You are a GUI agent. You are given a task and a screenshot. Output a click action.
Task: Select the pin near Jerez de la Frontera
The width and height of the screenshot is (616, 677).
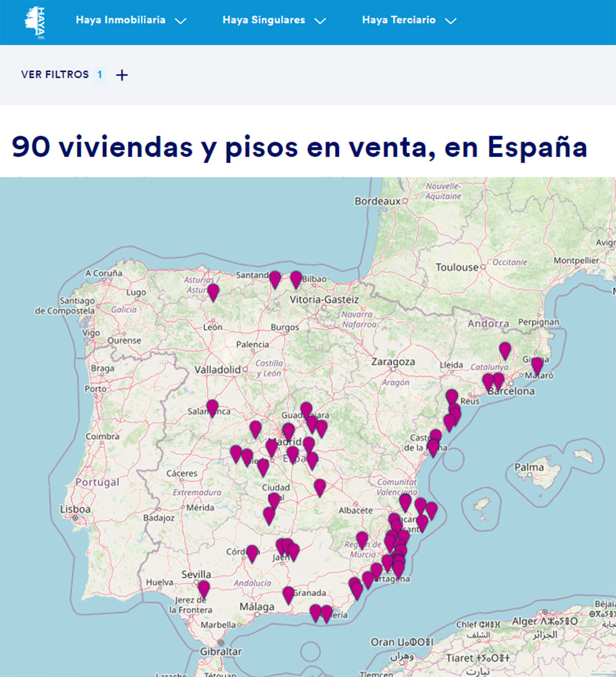tap(204, 588)
